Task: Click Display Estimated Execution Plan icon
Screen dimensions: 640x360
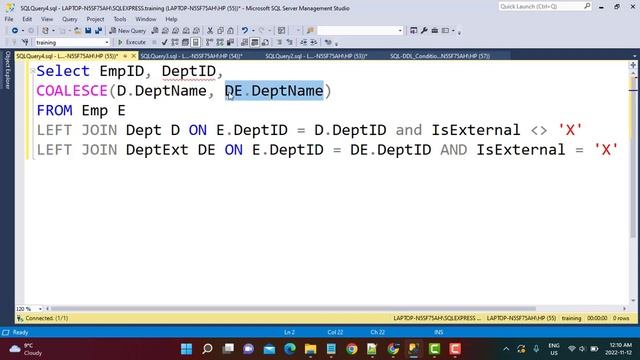Action: [x=175, y=42]
